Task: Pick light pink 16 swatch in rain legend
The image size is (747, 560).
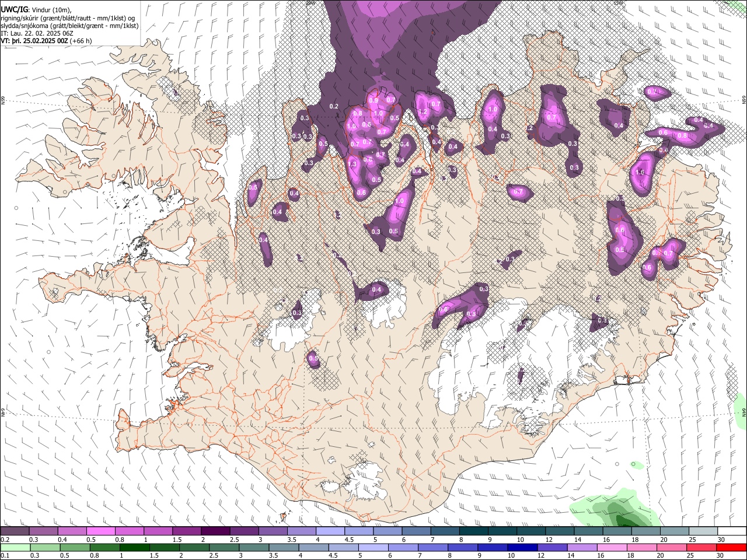Action: 611,548
